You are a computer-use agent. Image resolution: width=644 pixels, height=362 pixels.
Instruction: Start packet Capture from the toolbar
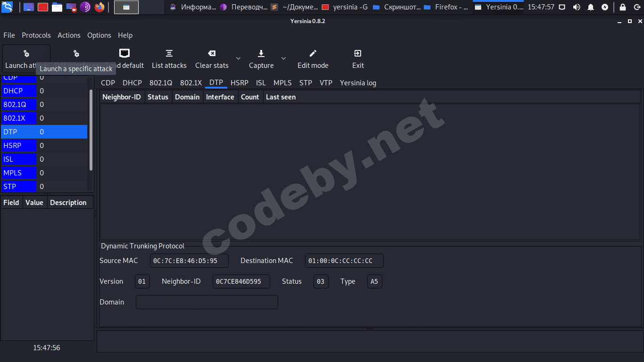(x=261, y=58)
